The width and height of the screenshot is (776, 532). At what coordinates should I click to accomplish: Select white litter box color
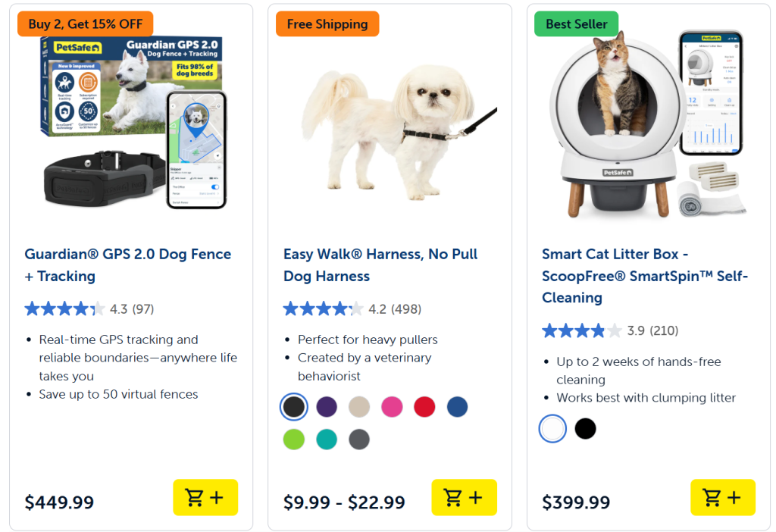pyautogui.click(x=552, y=429)
